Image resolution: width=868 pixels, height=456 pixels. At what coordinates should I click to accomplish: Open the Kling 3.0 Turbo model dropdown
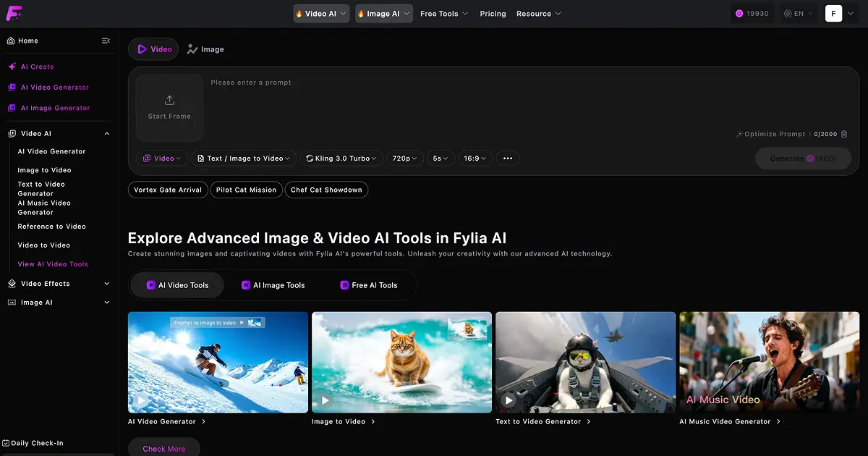(x=341, y=159)
